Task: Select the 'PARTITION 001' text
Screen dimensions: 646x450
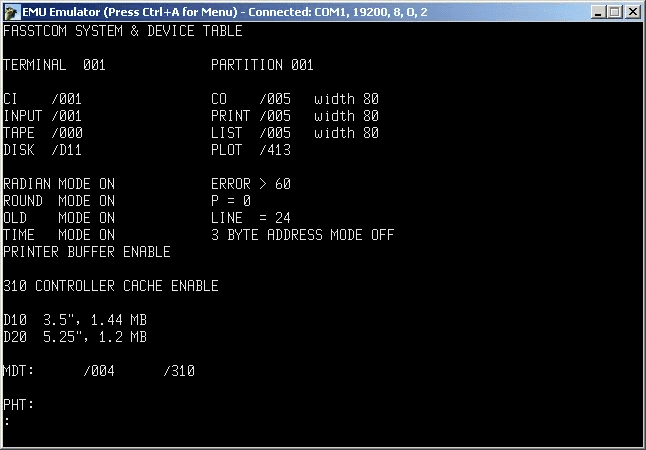Action: pyautogui.click(x=262, y=65)
